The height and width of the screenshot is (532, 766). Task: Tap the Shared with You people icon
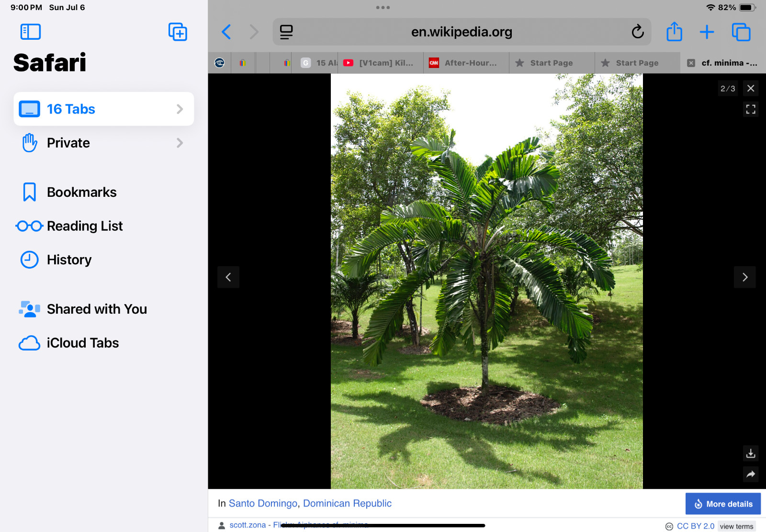30,309
